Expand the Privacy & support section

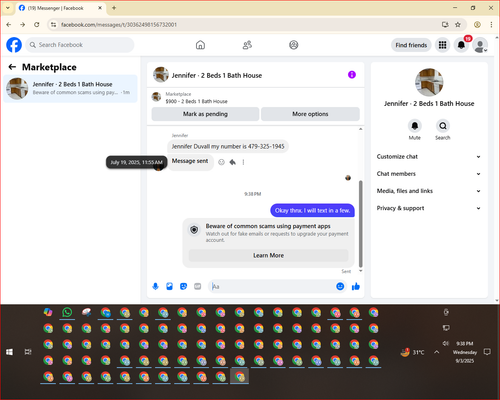[x=429, y=208]
